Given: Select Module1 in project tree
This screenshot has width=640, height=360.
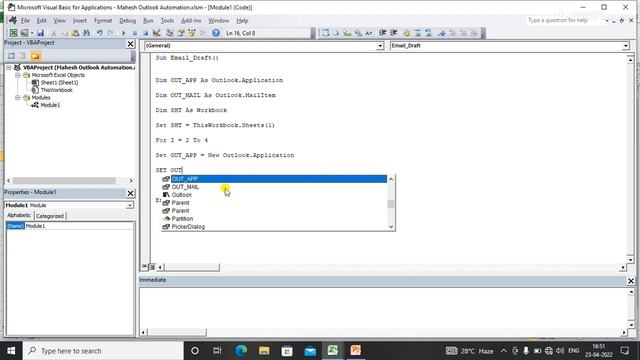Looking at the screenshot, I should [x=50, y=105].
